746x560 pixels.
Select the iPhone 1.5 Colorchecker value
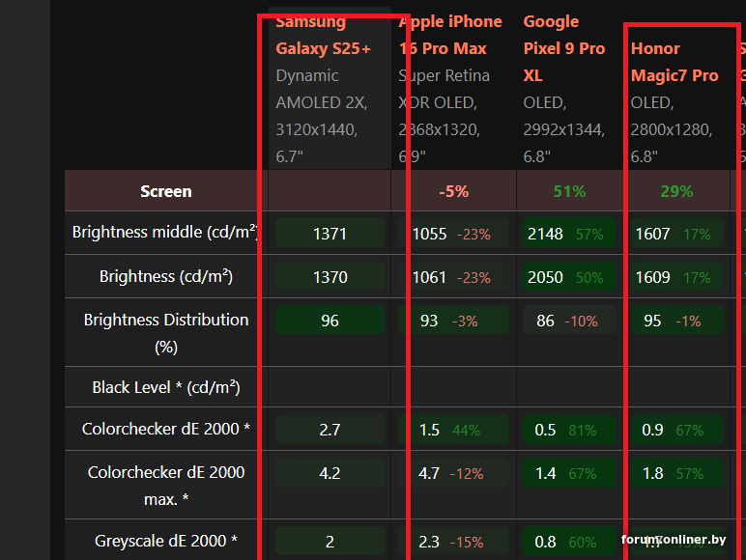click(x=429, y=431)
